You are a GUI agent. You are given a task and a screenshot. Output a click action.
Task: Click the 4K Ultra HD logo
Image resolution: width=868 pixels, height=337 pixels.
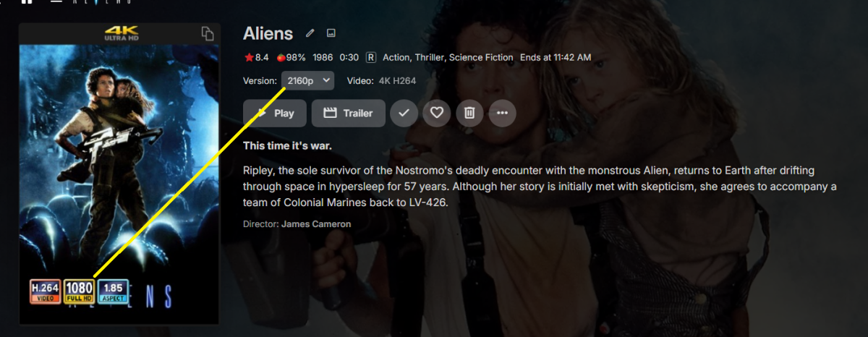coord(119,34)
